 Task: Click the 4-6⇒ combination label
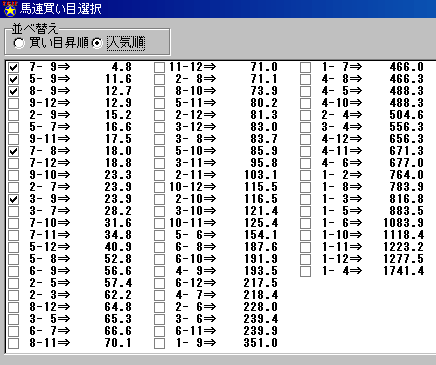[342, 163]
